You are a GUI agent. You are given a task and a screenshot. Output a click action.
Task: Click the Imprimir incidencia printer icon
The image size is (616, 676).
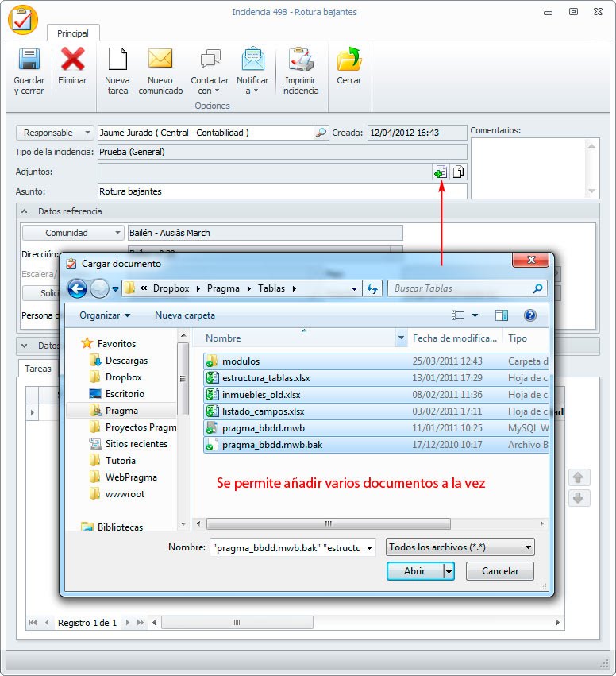tap(300, 59)
